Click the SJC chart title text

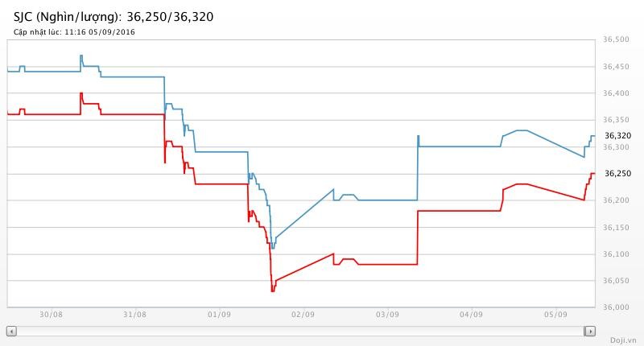click(114, 16)
